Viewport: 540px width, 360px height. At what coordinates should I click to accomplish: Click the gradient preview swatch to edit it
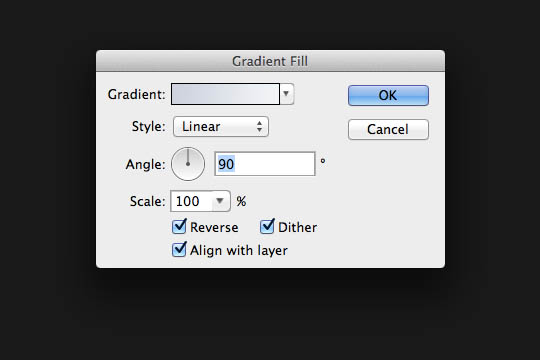225,94
